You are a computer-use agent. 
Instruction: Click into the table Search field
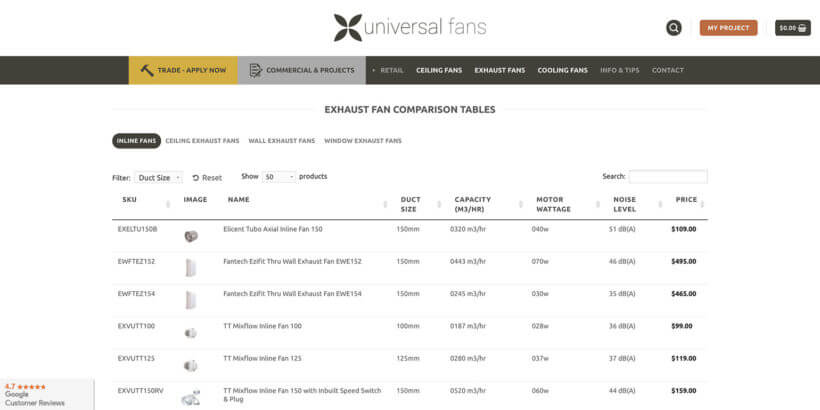click(x=668, y=177)
